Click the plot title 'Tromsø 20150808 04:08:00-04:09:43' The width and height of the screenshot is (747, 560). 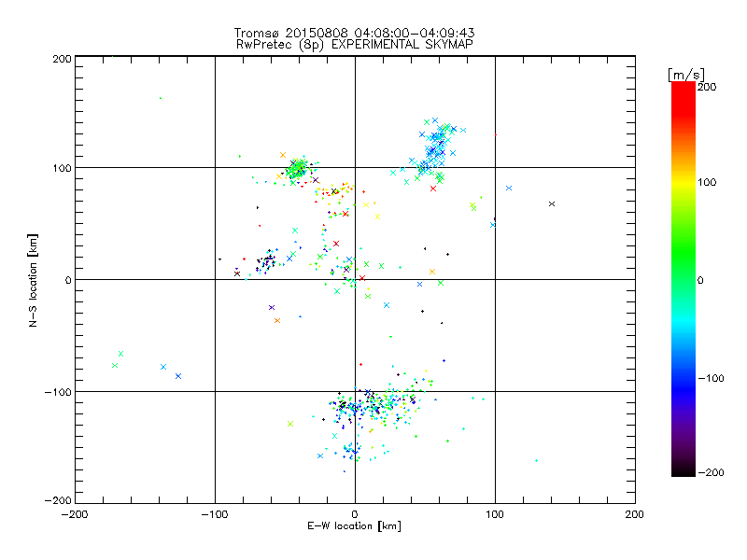(x=355, y=33)
